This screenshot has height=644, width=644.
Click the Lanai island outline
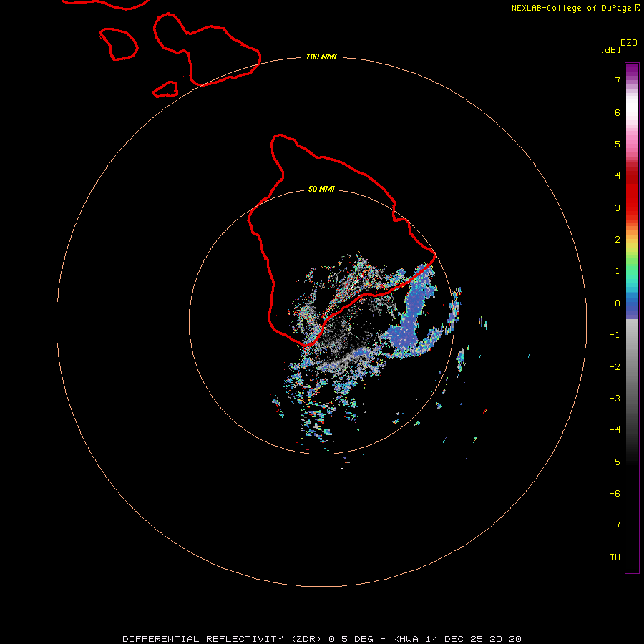tap(118, 44)
